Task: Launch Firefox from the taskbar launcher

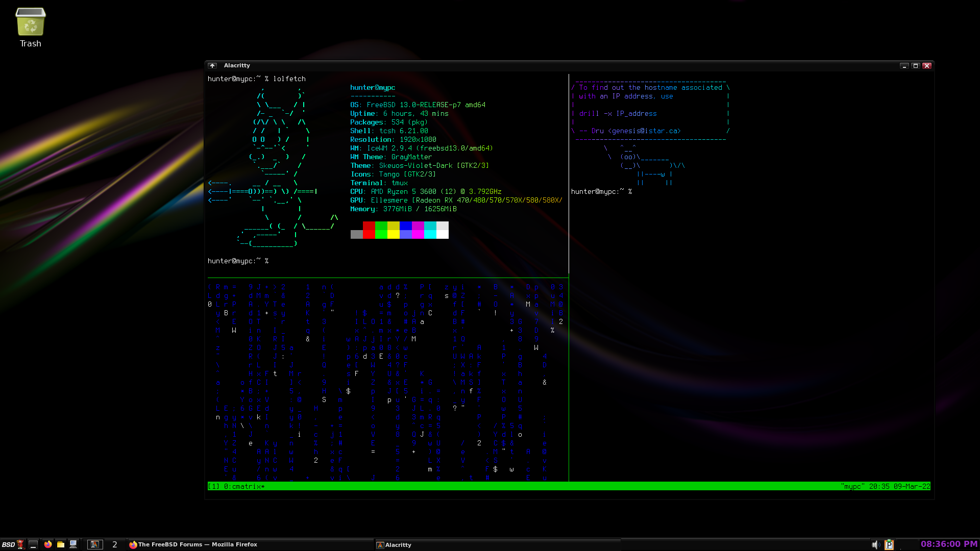Action: pos(47,544)
